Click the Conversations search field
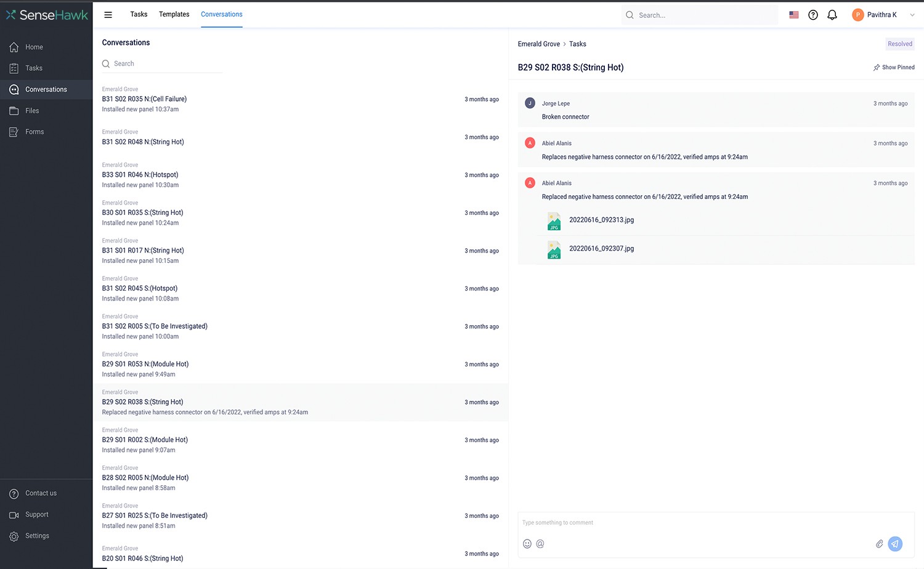The image size is (924, 569). click(162, 64)
